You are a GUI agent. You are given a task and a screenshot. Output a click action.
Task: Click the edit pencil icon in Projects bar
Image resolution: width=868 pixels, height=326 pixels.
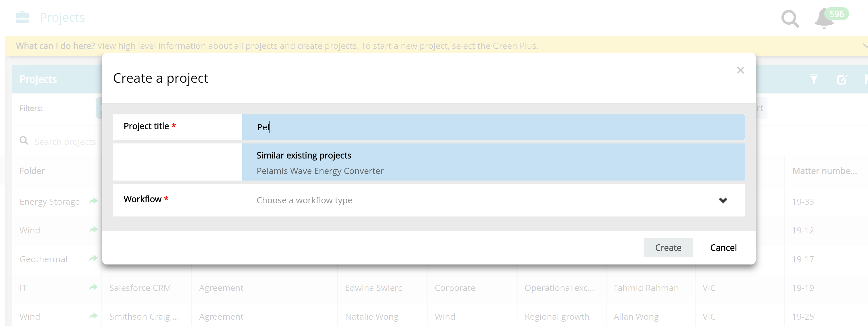841,80
